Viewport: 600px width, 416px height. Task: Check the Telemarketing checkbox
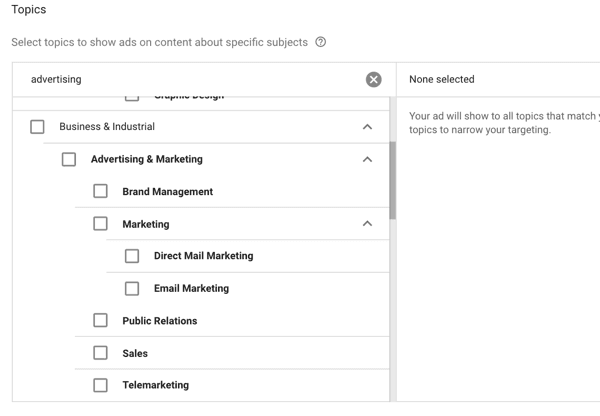(100, 385)
